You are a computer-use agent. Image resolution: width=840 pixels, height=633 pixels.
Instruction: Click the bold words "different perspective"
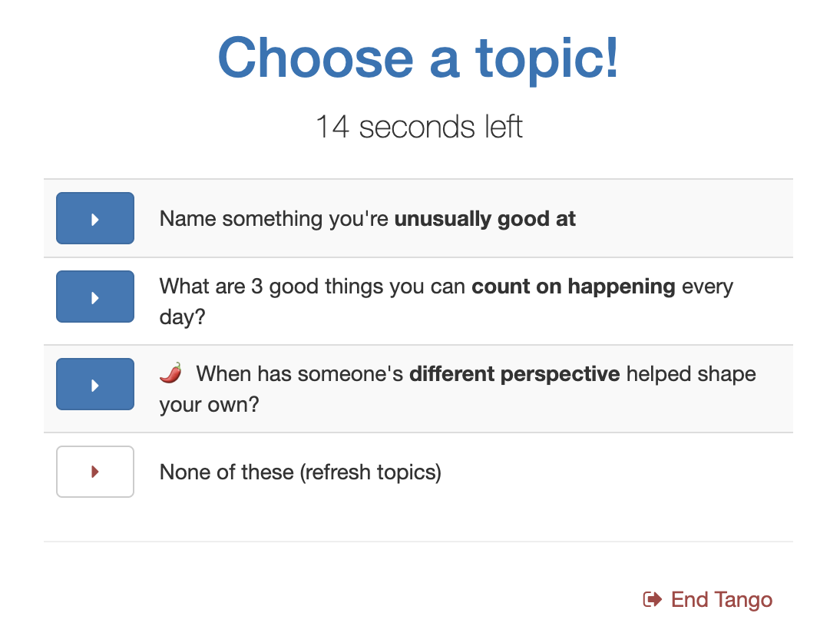tap(514, 373)
